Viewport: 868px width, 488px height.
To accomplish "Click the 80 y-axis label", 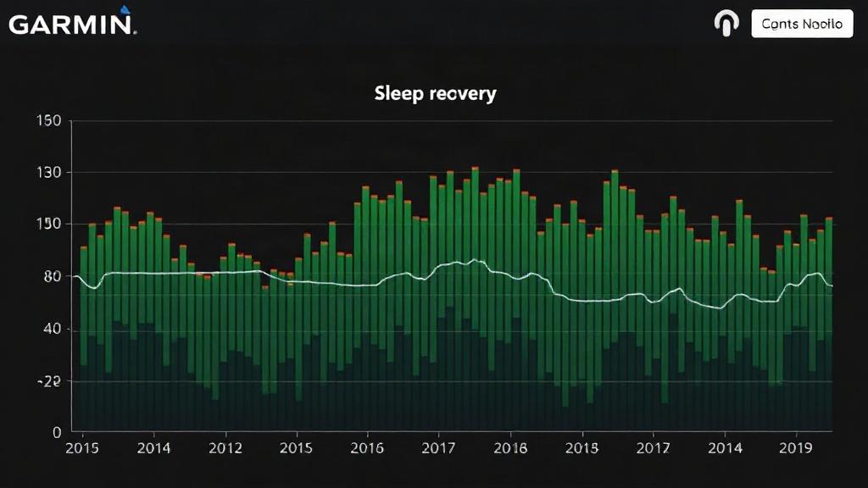I will pyautogui.click(x=52, y=276).
